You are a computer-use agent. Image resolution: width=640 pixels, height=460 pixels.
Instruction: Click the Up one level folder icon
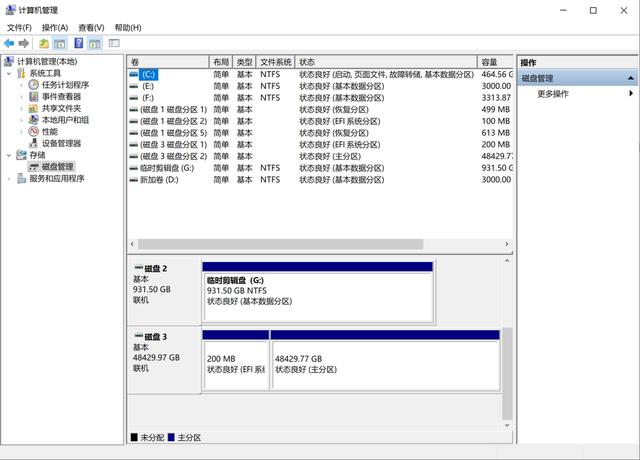tap(44, 43)
